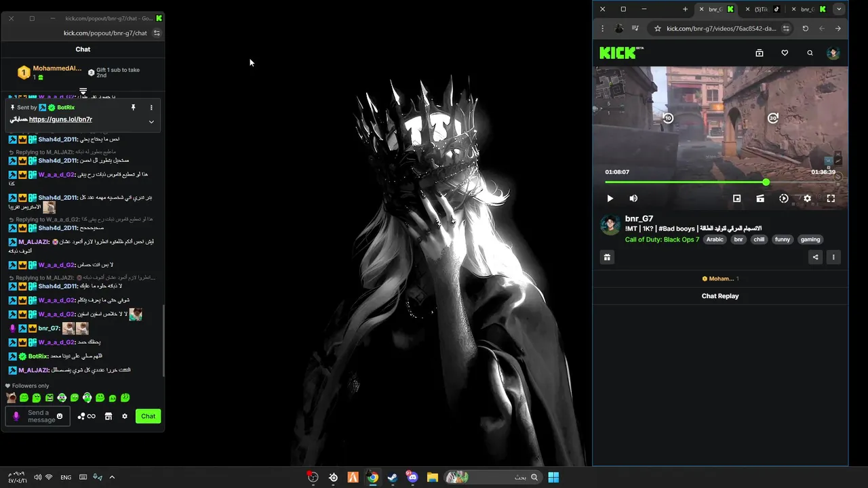Screen dimensions: 868x488
Task: Select the bnr tag
Action: (738, 239)
